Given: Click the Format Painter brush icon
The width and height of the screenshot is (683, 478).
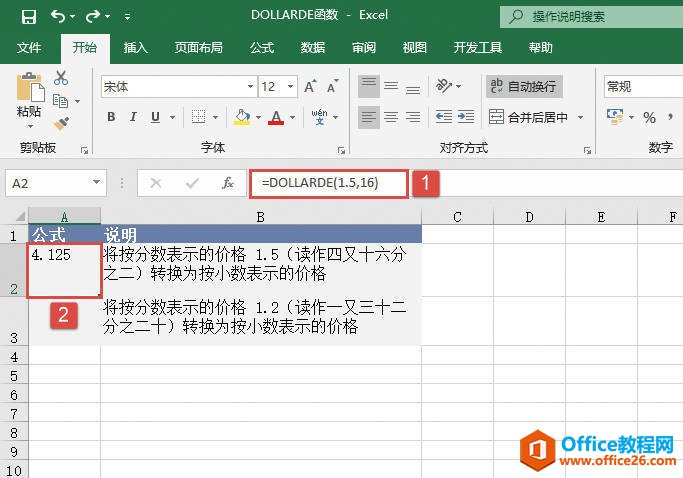Looking at the screenshot, I should click(61, 123).
